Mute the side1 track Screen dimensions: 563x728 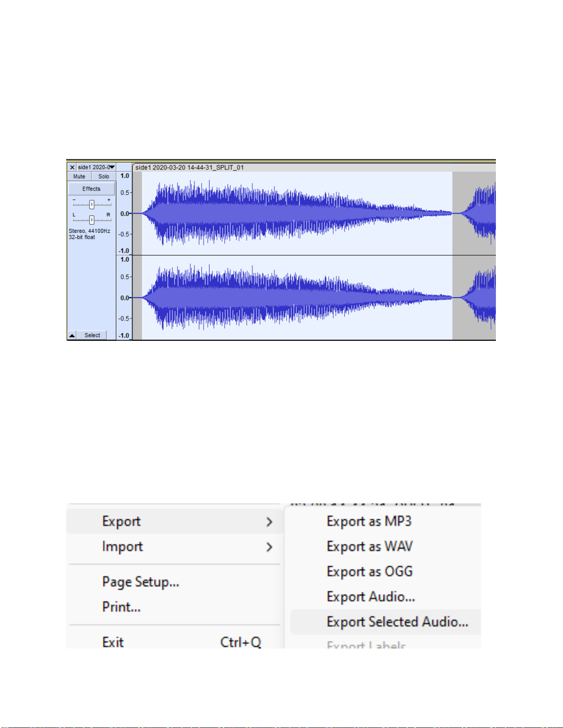(79, 176)
